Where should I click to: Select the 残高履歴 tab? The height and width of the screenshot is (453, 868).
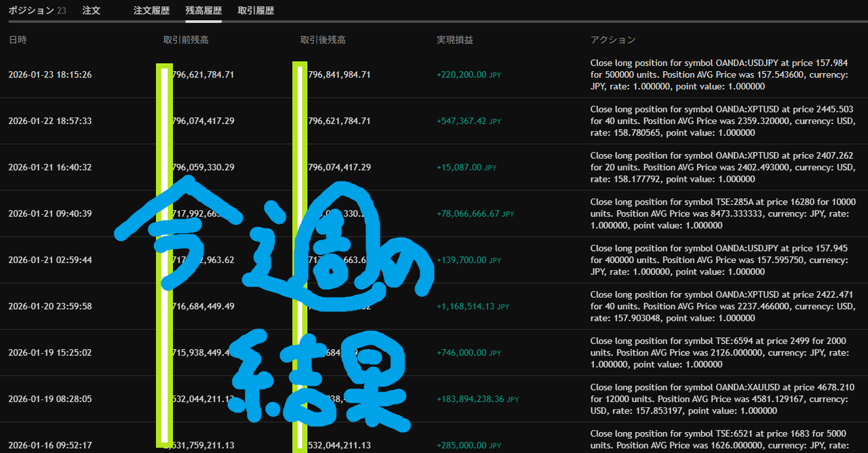(x=203, y=11)
